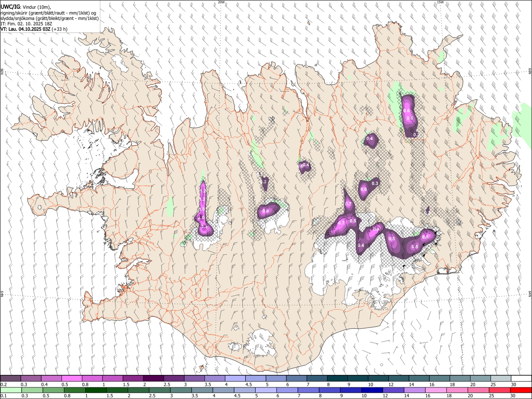Pick the 10 navy blue swatch in the bottom legend row
Viewport: 532px width, 399px height.
click(372, 390)
